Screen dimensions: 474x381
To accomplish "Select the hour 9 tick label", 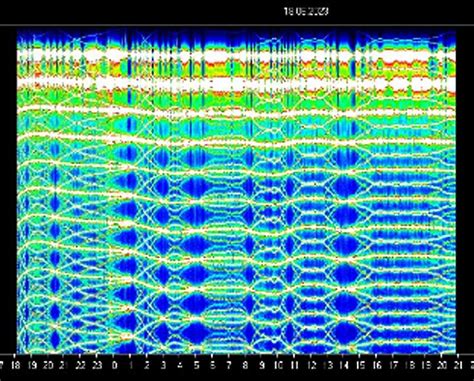I will pyautogui.click(x=262, y=366).
